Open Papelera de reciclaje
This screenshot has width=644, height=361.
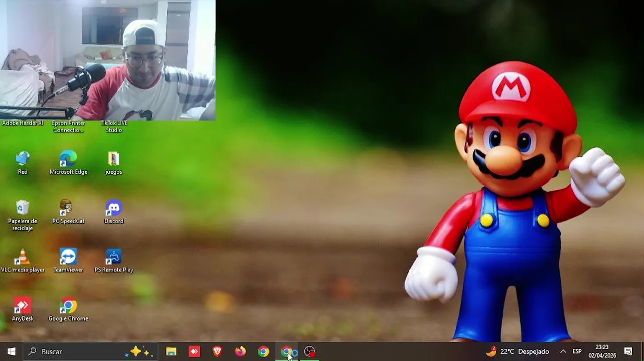coord(23,216)
